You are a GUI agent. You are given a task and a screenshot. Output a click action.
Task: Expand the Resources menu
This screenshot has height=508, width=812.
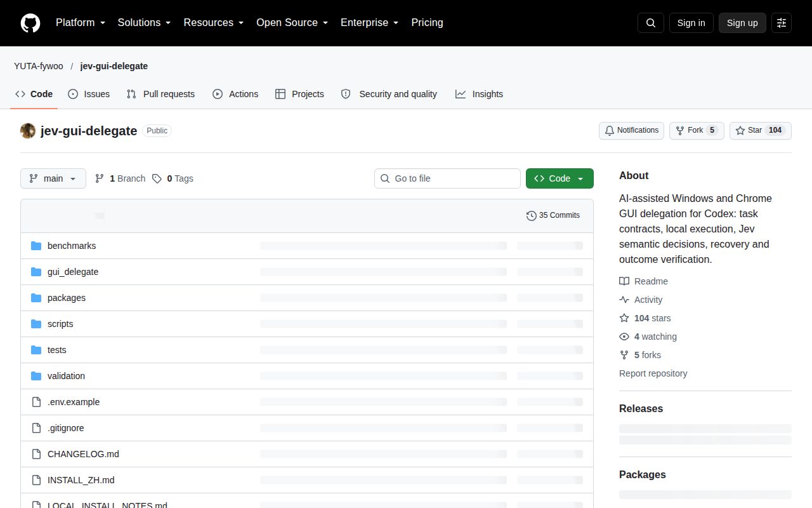(214, 23)
